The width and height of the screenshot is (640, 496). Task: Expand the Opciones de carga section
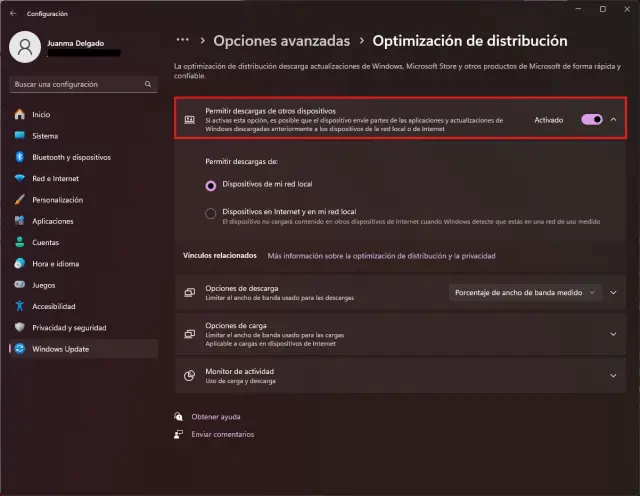tap(613, 331)
